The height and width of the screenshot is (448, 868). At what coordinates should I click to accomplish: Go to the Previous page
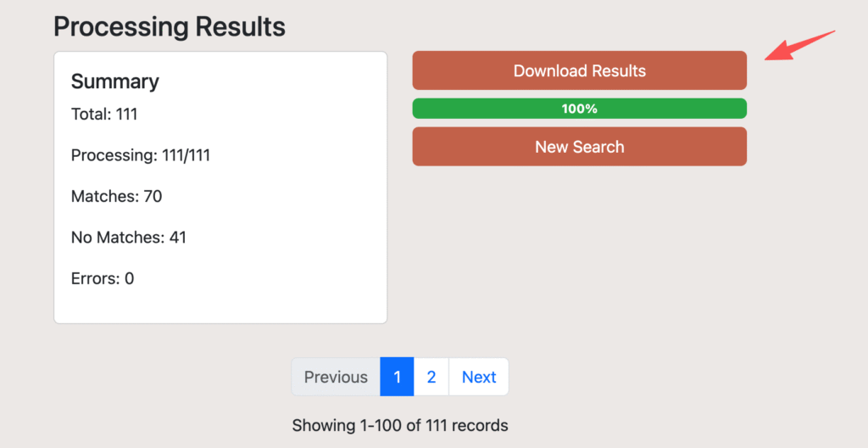[336, 377]
